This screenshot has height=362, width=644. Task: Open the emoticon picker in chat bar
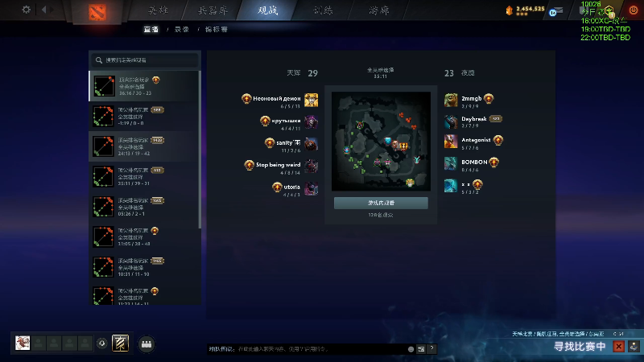click(x=411, y=349)
